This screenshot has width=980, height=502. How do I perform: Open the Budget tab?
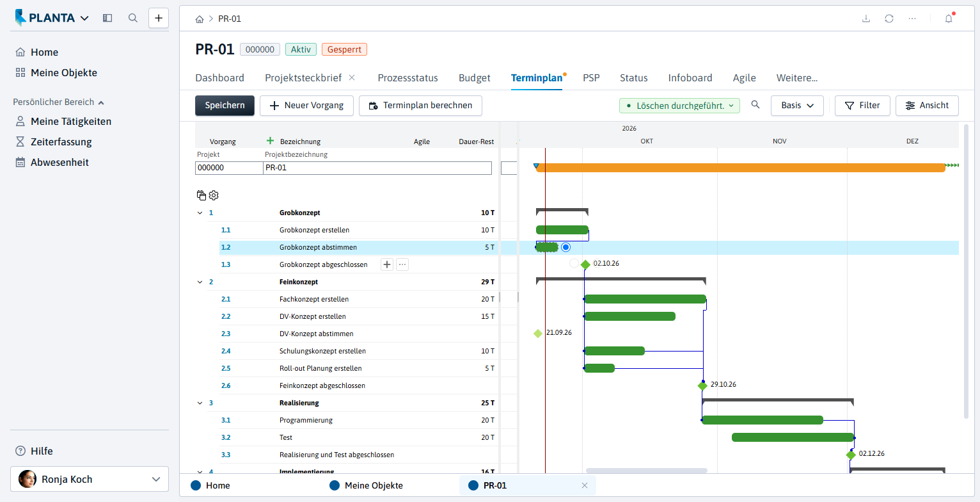coord(475,77)
